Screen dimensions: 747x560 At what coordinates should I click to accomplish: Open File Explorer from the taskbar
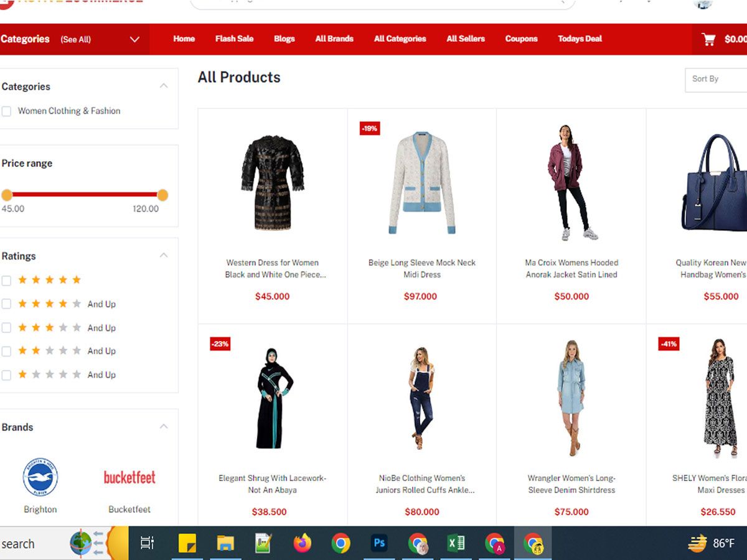point(225,543)
